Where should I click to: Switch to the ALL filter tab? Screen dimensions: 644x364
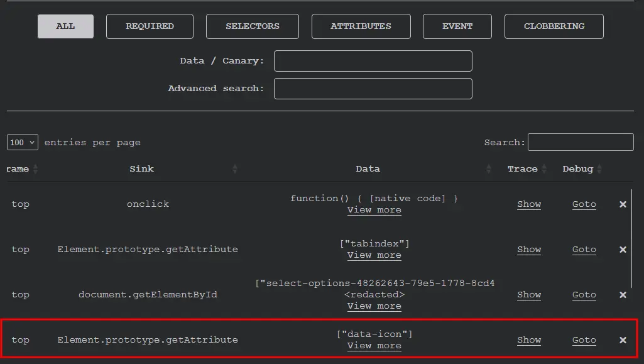coord(65,26)
